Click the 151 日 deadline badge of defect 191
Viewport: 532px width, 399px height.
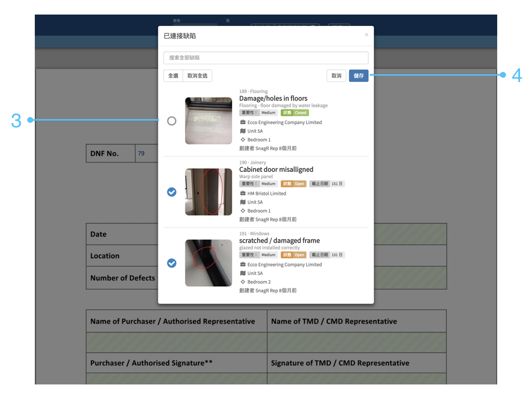327,255
